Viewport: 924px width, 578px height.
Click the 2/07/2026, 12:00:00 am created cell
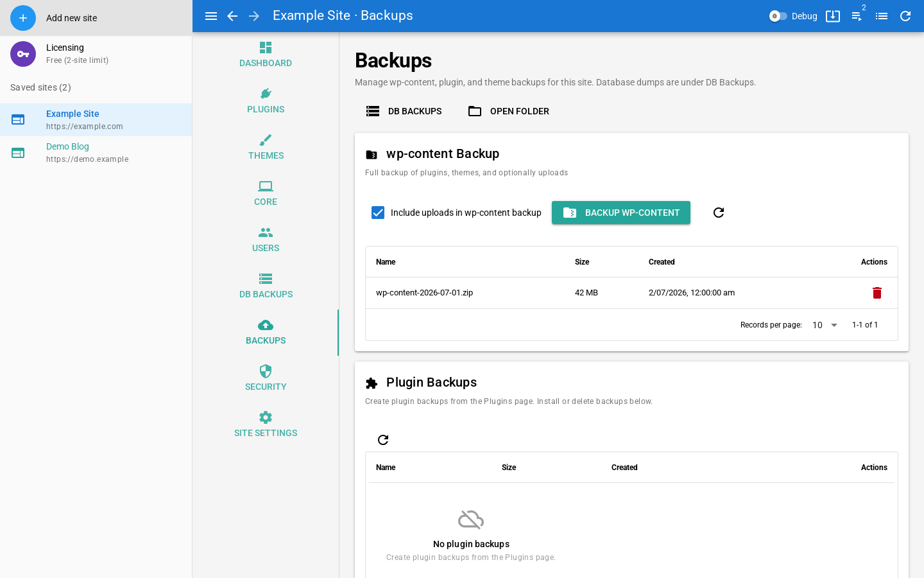692,293
